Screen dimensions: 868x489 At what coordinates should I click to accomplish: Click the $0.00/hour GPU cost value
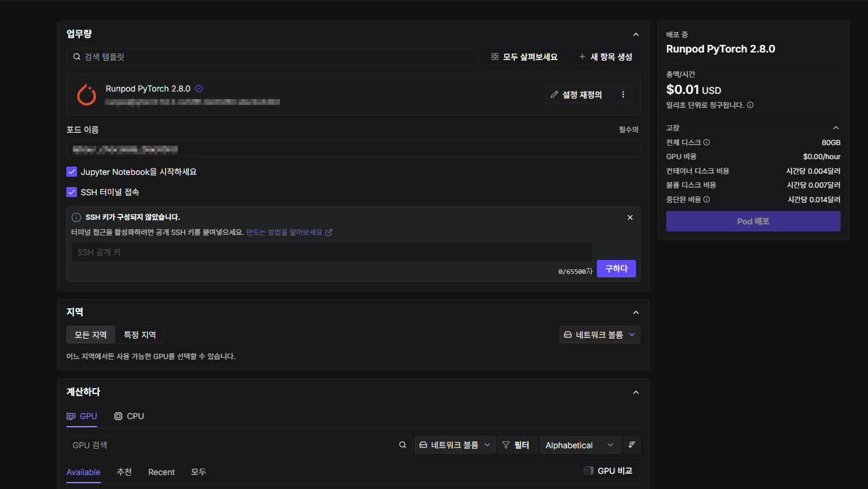click(822, 156)
